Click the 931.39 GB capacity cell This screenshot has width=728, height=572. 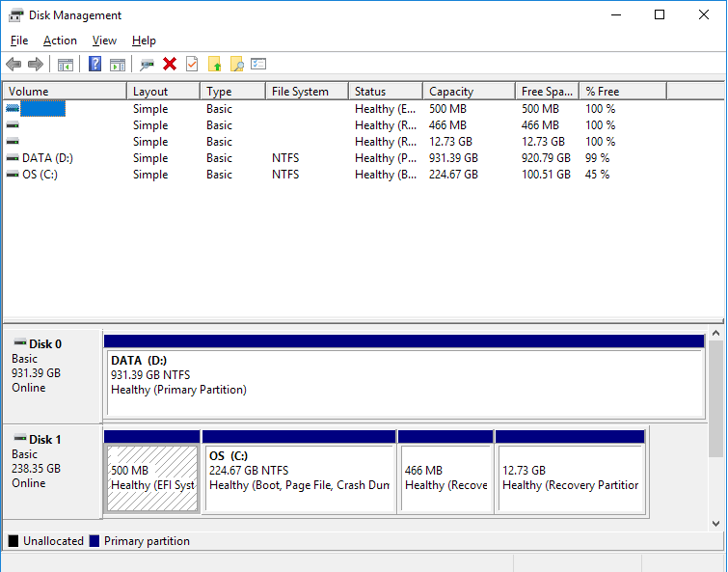pos(453,158)
